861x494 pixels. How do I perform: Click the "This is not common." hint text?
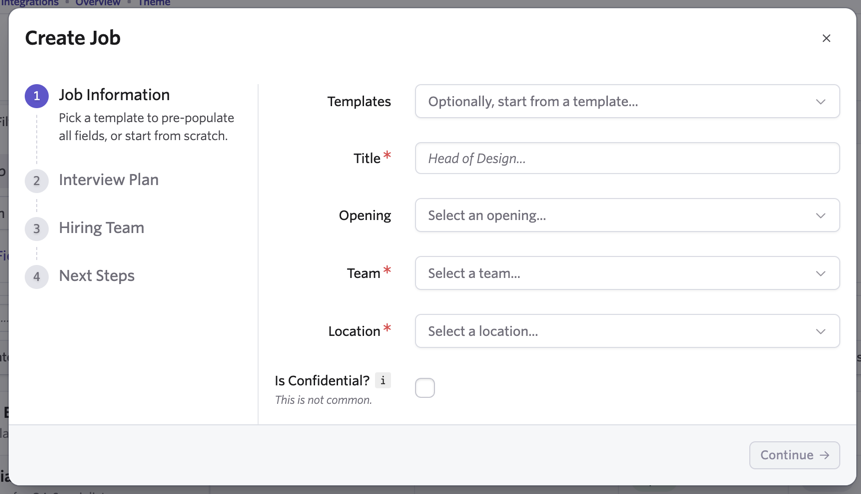pos(323,400)
